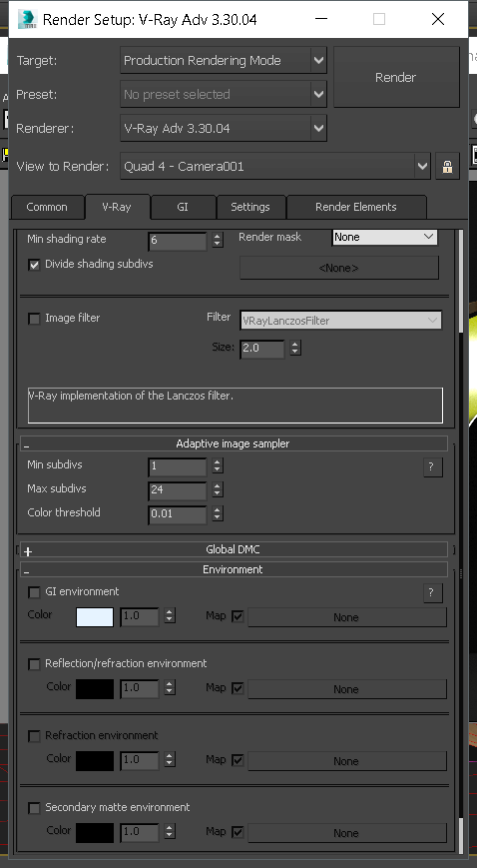This screenshot has height=868, width=477.
Task: Collapse the Adaptive image sampler rollout
Action: [x=233, y=443]
